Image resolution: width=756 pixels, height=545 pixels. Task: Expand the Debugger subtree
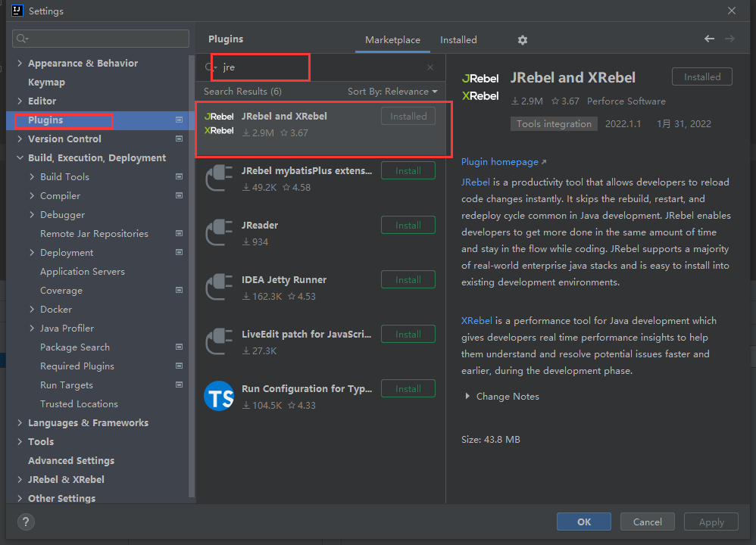click(32, 214)
